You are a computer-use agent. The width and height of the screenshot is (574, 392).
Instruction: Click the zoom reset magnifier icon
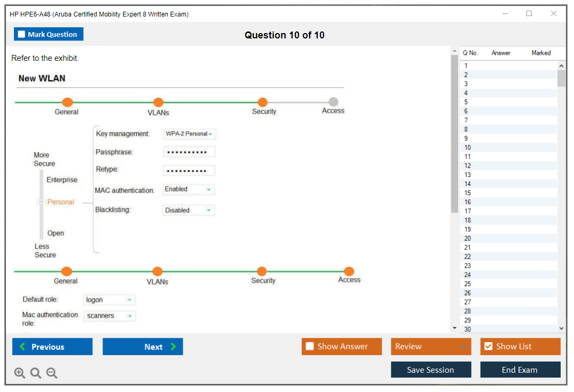[x=36, y=373]
